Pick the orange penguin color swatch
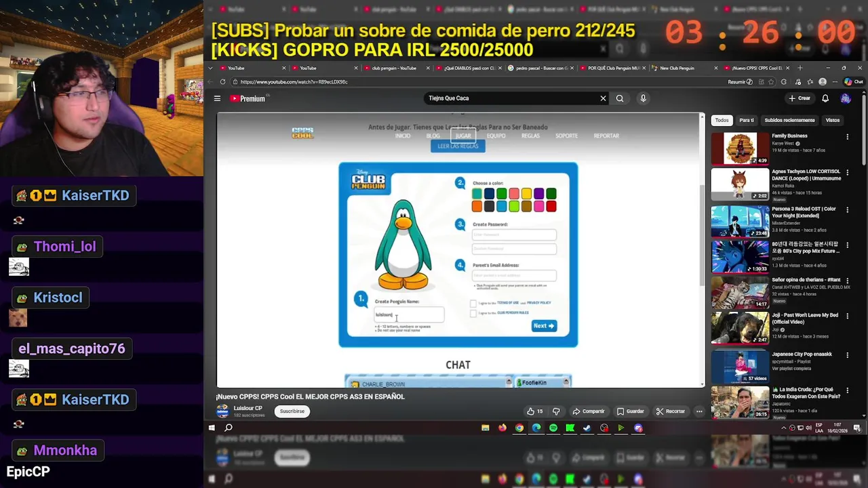868x488 pixels. pos(477,207)
